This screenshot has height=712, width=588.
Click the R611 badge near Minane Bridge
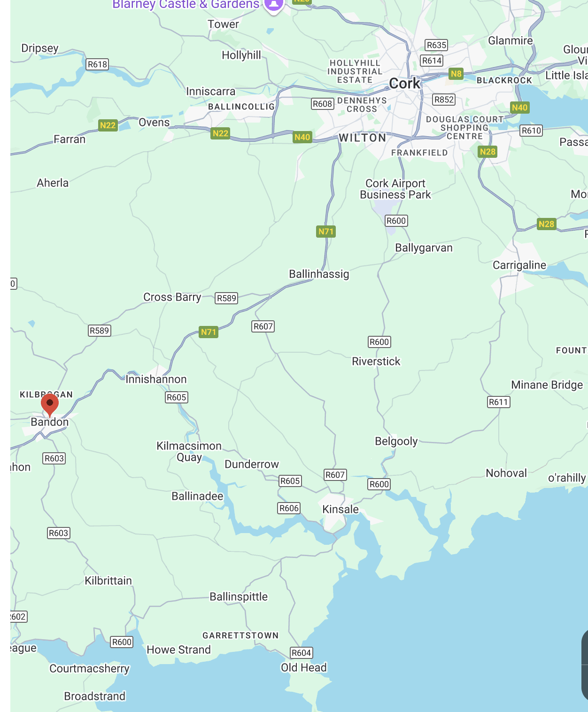pyautogui.click(x=498, y=402)
